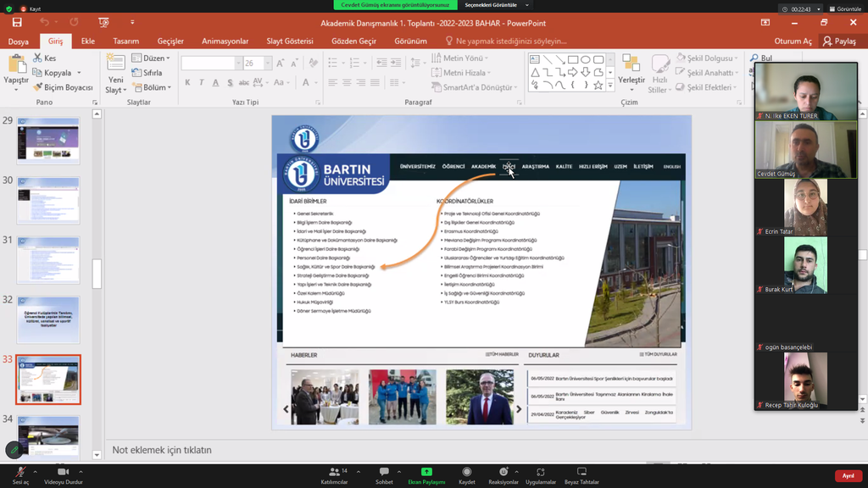Pick the oval shape in the shapes gallery

click(x=586, y=59)
